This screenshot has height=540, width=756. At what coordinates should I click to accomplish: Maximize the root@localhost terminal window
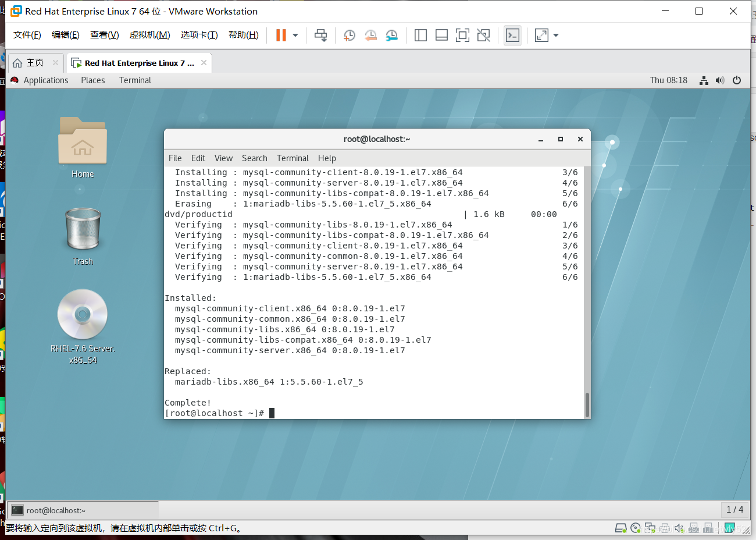561,139
